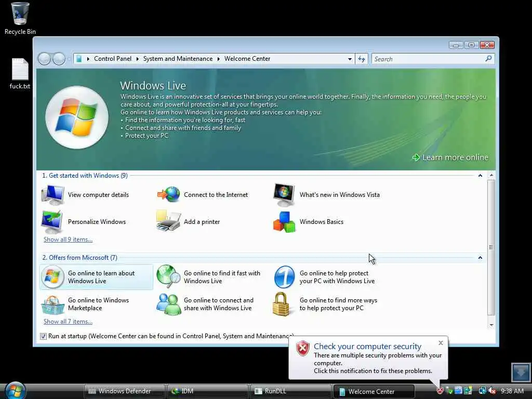Click Show all 7 items link

click(68, 322)
